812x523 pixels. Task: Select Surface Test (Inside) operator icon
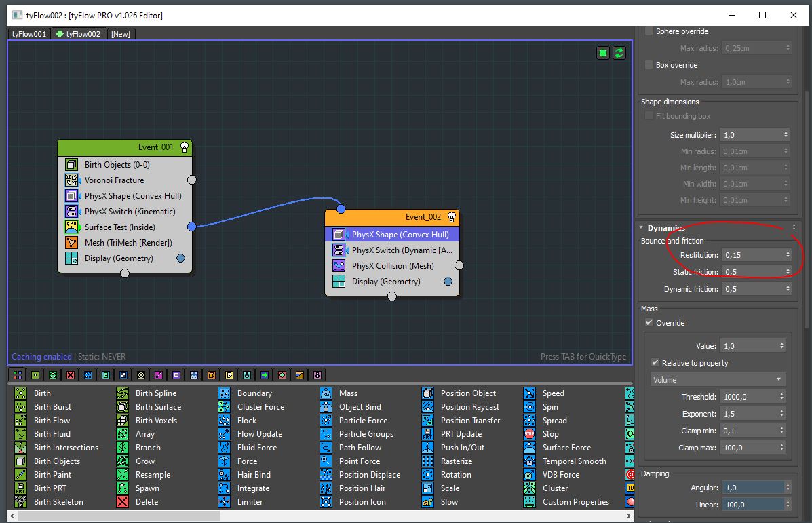pyautogui.click(x=71, y=227)
